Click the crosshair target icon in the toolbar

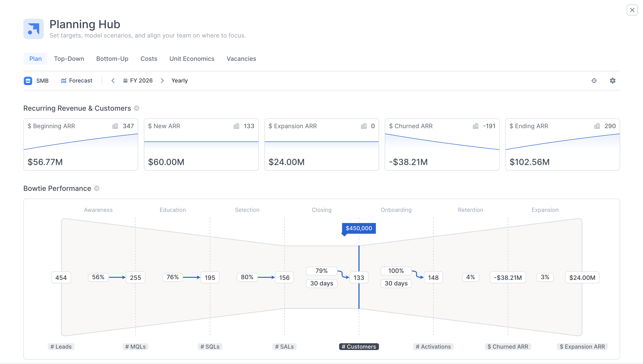pyautogui.click(x=594, y=80)
